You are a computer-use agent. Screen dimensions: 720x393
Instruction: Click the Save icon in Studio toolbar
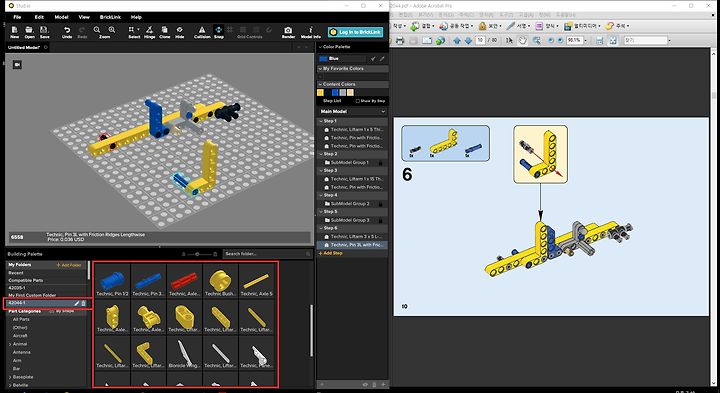pyautogui.click(x=45, y=30)
